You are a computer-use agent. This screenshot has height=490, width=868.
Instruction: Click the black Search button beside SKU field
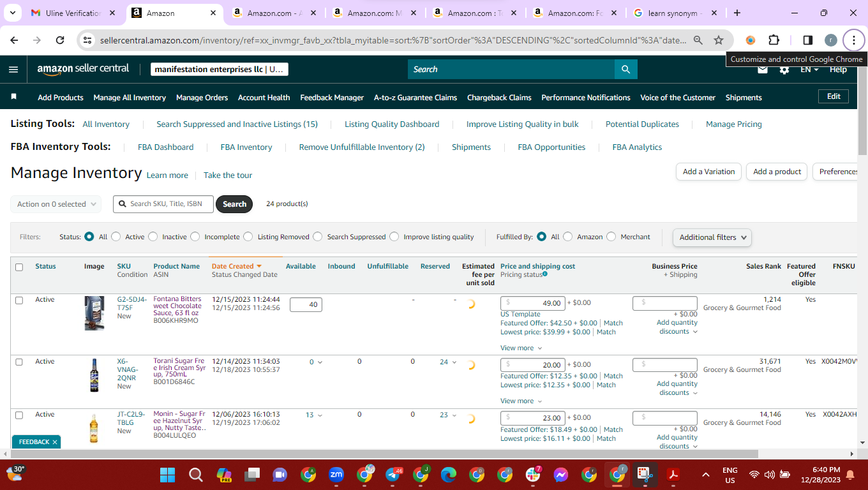point(234,204)
